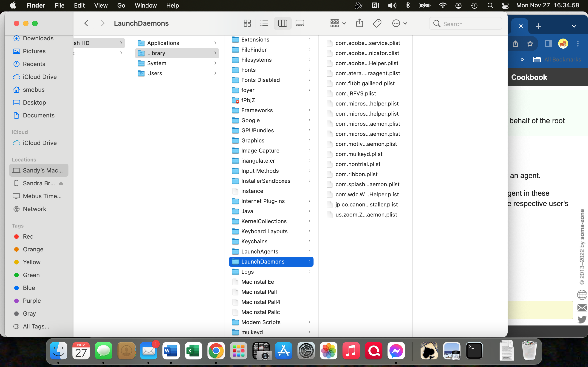This screenshot has width=588, height=367.
Task: Go back with the left chevron
Action: point(86,23)
